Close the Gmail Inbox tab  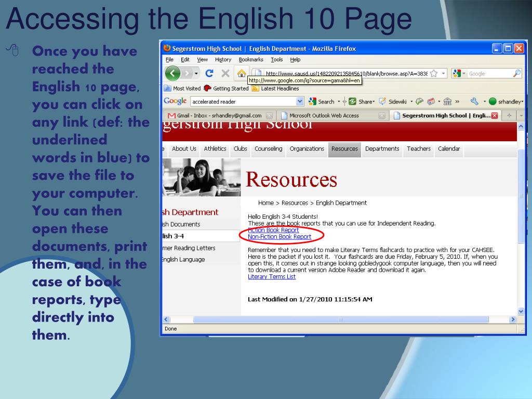point(270,116)
